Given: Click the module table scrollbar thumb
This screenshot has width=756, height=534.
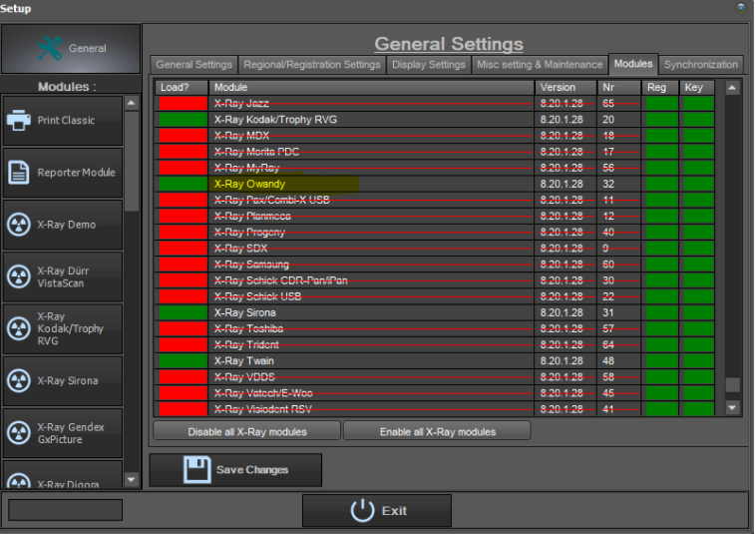Looking at the screenshot, I should (732, 385).
